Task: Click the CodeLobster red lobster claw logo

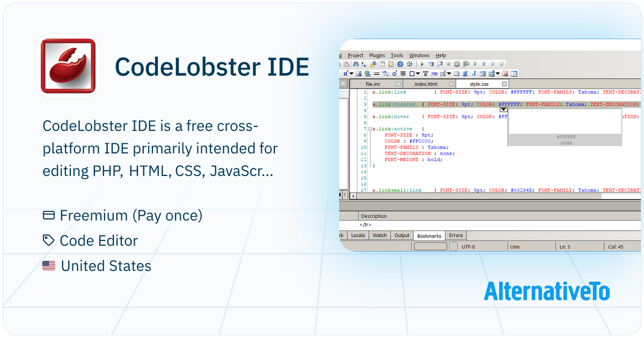Action: click(x=68, y=66)
